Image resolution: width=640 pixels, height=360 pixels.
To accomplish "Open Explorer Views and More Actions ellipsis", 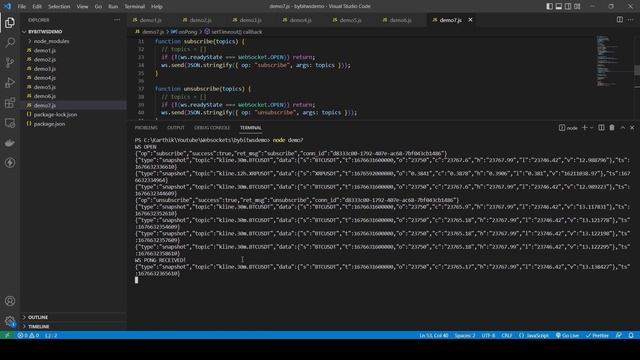I will (117, 20).
